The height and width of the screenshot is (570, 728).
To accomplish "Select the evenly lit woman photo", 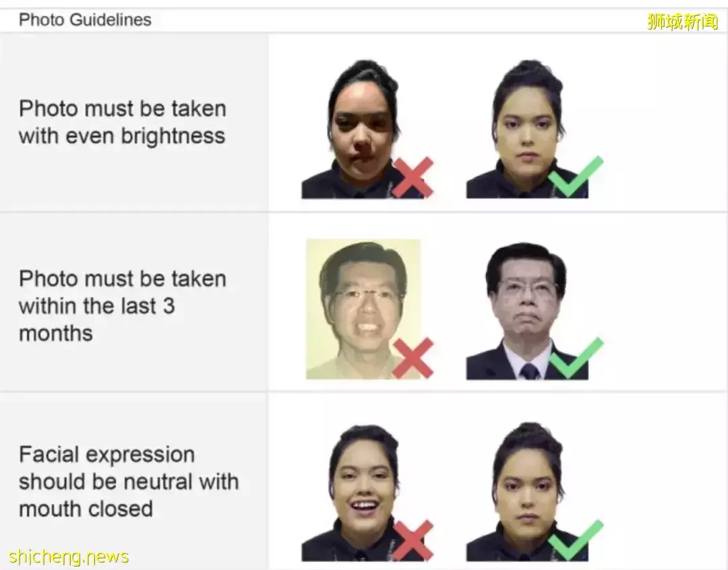I will 527,129.
